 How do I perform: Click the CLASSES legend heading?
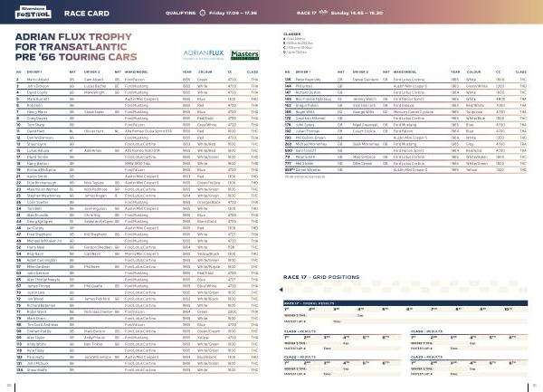[x=292, y=33]
